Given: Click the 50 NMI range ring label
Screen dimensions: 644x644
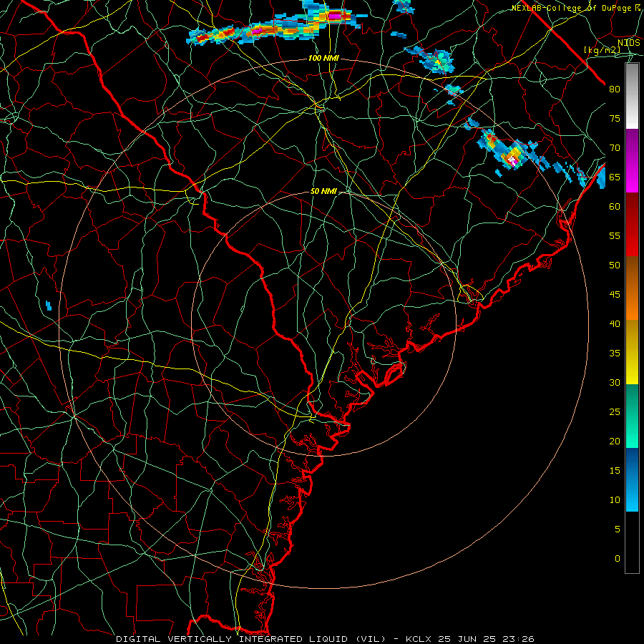Looking at the screenshot, I should (x=323, y=191).
